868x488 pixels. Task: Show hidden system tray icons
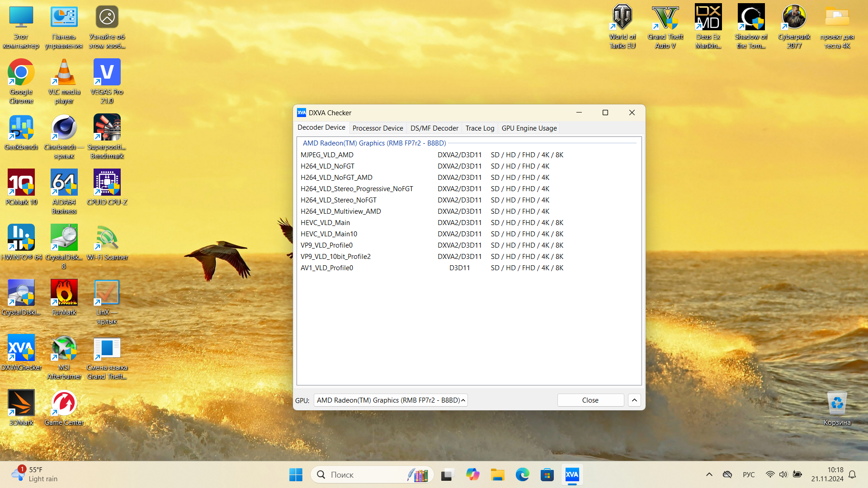709,474
